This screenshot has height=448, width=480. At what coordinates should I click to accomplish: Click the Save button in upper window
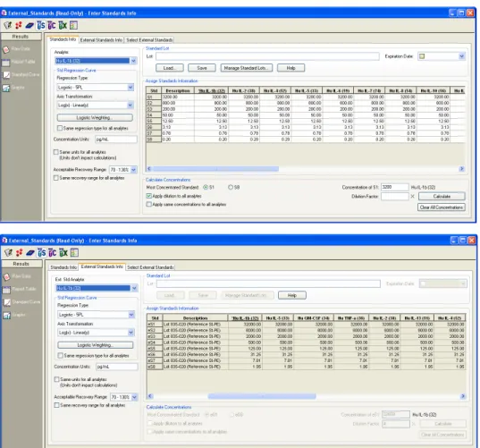pos(202,68)
